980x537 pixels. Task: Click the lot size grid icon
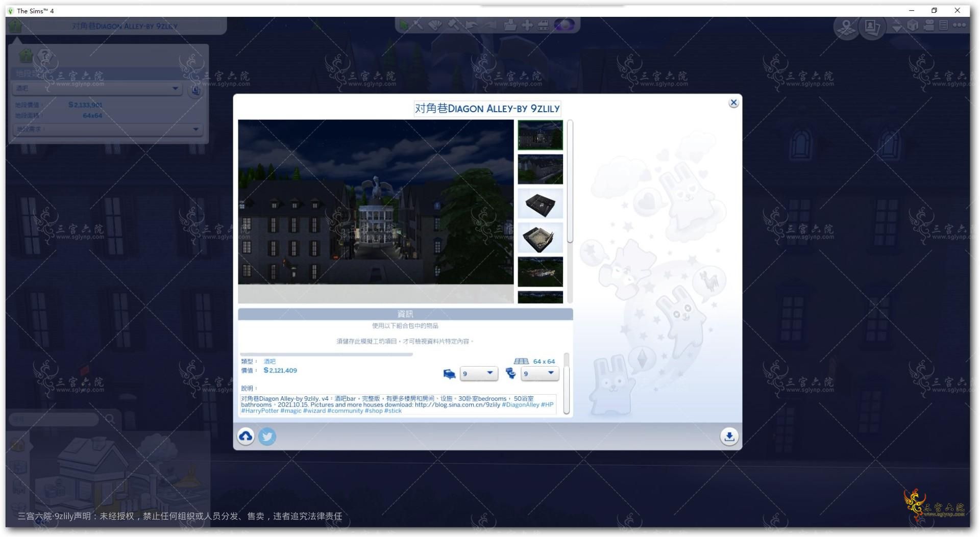click(521, 361)
